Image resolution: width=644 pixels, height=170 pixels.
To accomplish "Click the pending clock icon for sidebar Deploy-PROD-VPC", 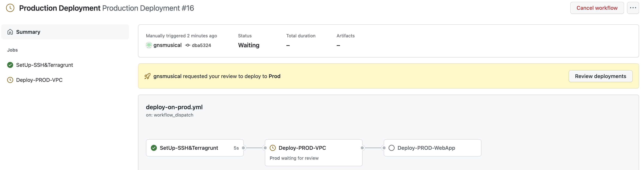I will 10,80.
